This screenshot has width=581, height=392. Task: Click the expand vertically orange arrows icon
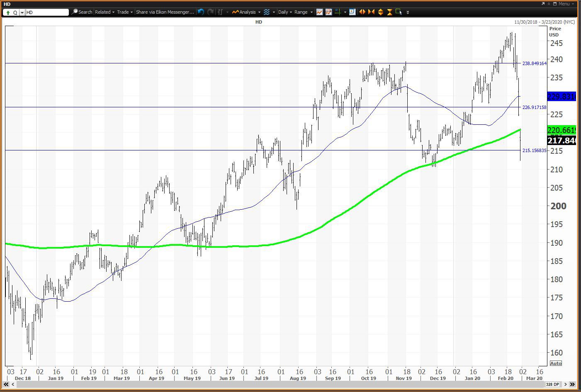pos(380,12)
